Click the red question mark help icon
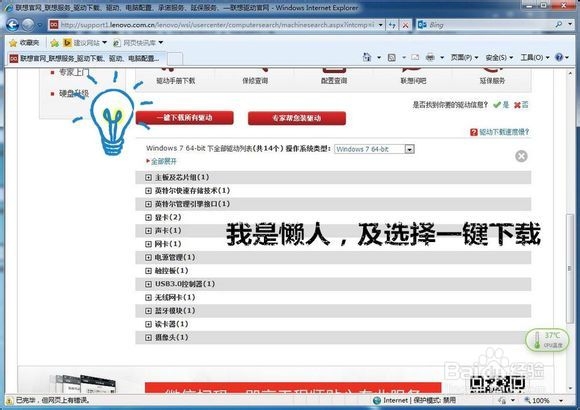Image resolution: width=580 pixels, height=410 pixels. [x=473, y=132]
